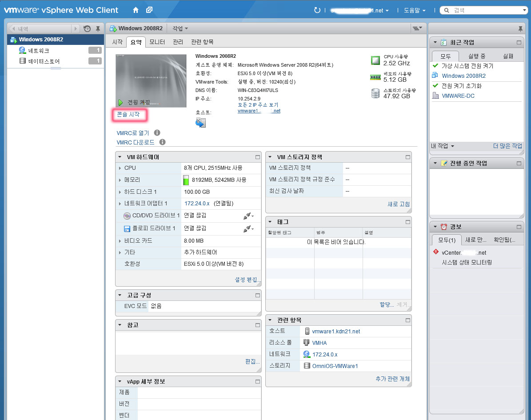Image resolution: width=531 pixels, height=420 pixels.
Task: Switch to the 관련 항목 tab
Action: coord(202,42)
